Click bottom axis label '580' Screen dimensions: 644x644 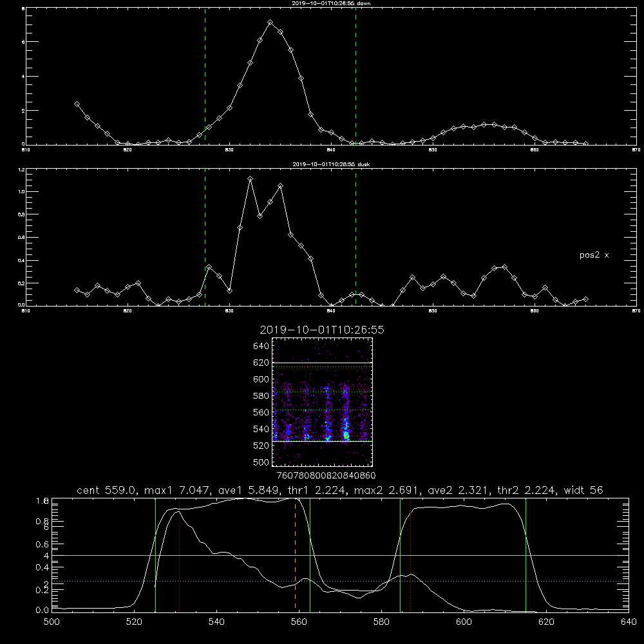click(381, 622)
